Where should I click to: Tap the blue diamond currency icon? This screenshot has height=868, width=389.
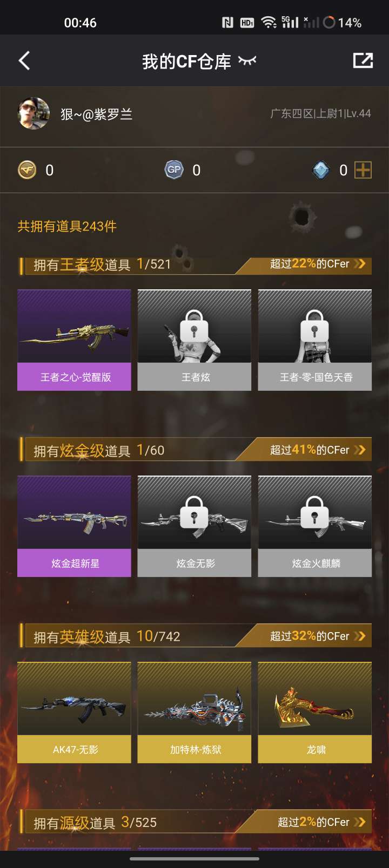coord(321,171)
